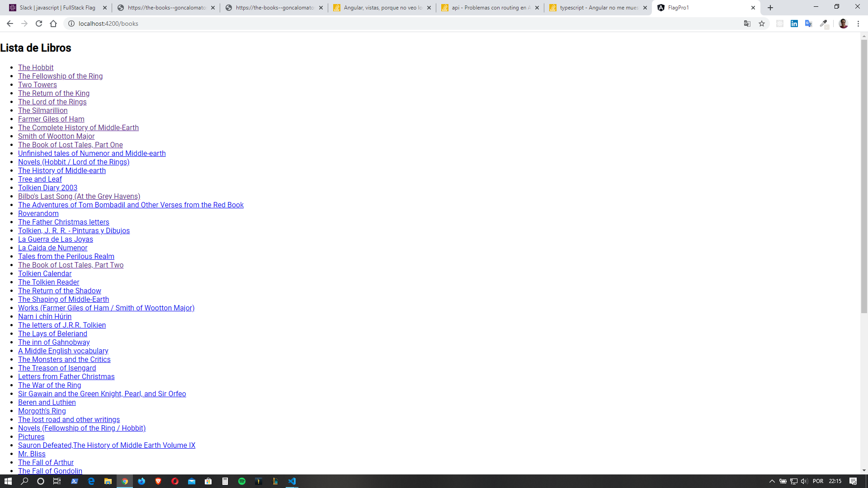Image resolution: width=868 pixels, height=488 pixels.
Task: Open the Google Translate extension
Action: click(x=809, y=23)
